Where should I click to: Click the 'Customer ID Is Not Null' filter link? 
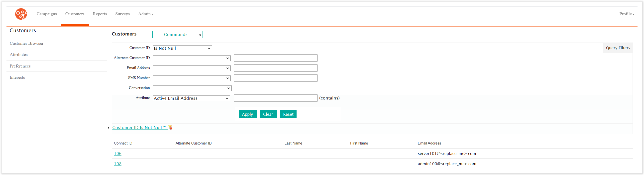pyautogui.click(x=139, y=127)
